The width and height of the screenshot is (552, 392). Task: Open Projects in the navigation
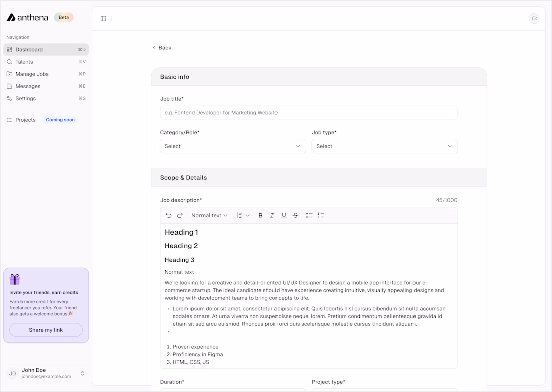(26, 120)
